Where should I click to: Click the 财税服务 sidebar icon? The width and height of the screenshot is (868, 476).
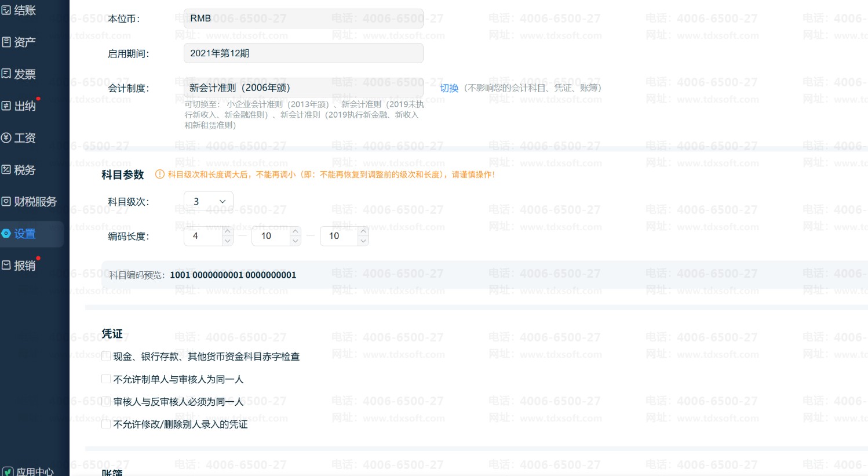(6, 201)
